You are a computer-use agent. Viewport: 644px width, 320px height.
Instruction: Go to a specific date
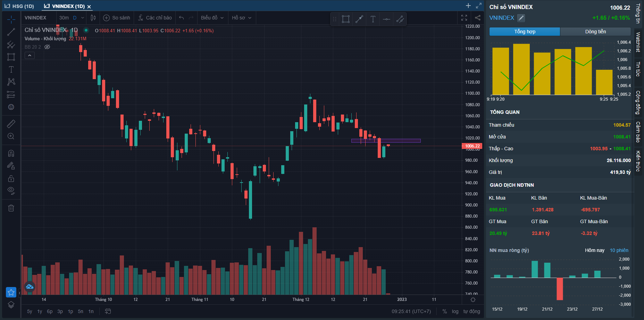108,311
